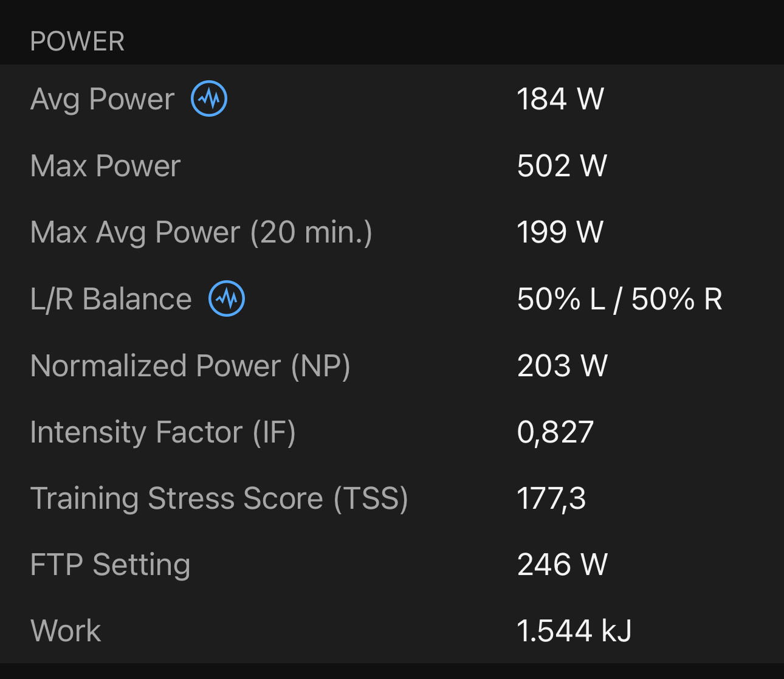Tap the 203 W normalized power value

tap(562, 366)
